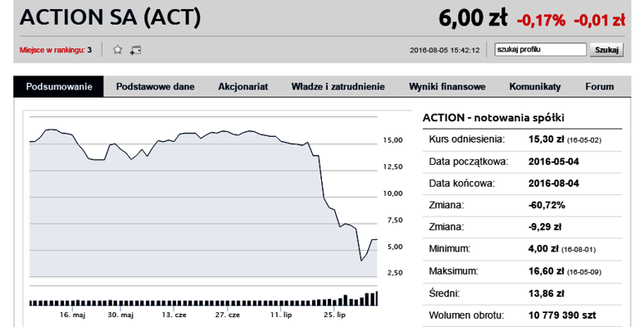Click the 30. maj timeline marker
644x327 pixels.
[120, 315]
